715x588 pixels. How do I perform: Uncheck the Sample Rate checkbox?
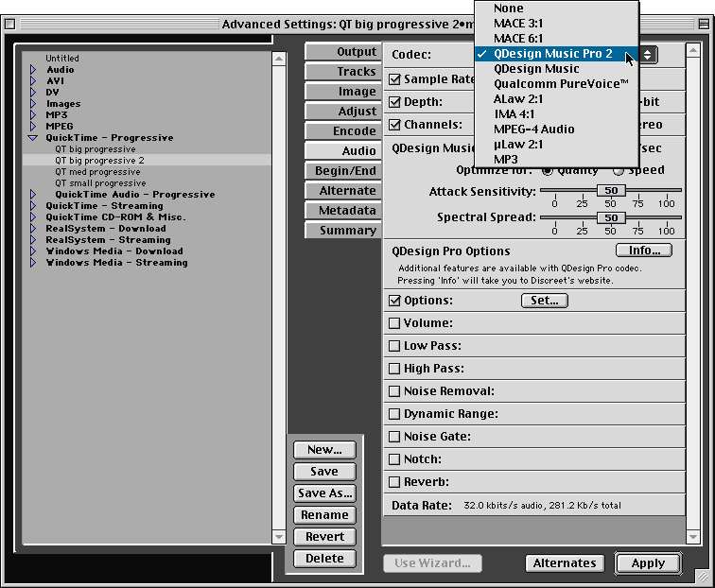point(394,79)
